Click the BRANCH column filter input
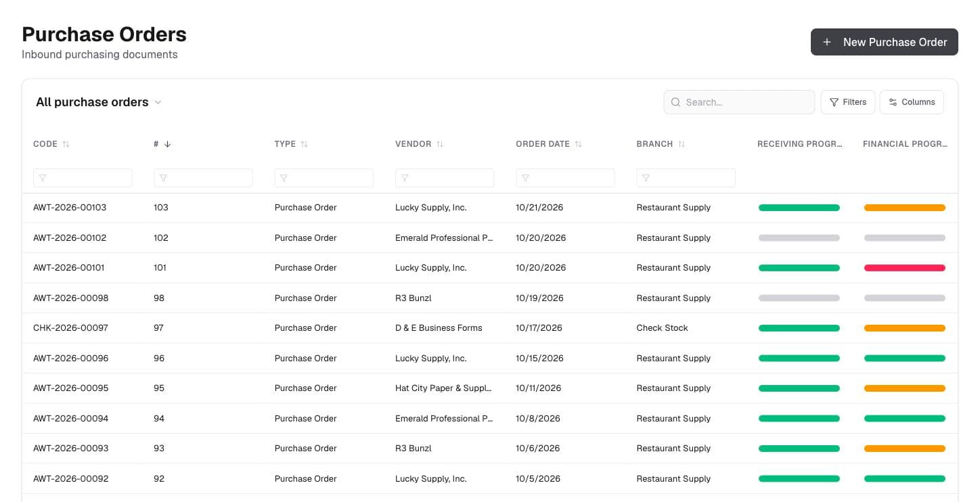Screen dimensions: 980x502 pyautogui.click(x=686, y=178)
